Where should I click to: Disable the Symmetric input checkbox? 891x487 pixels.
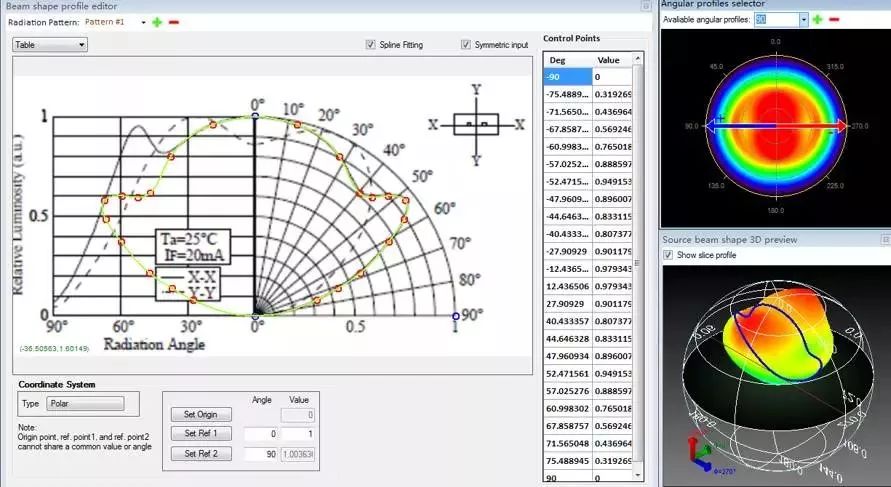(x=466, y=45)
